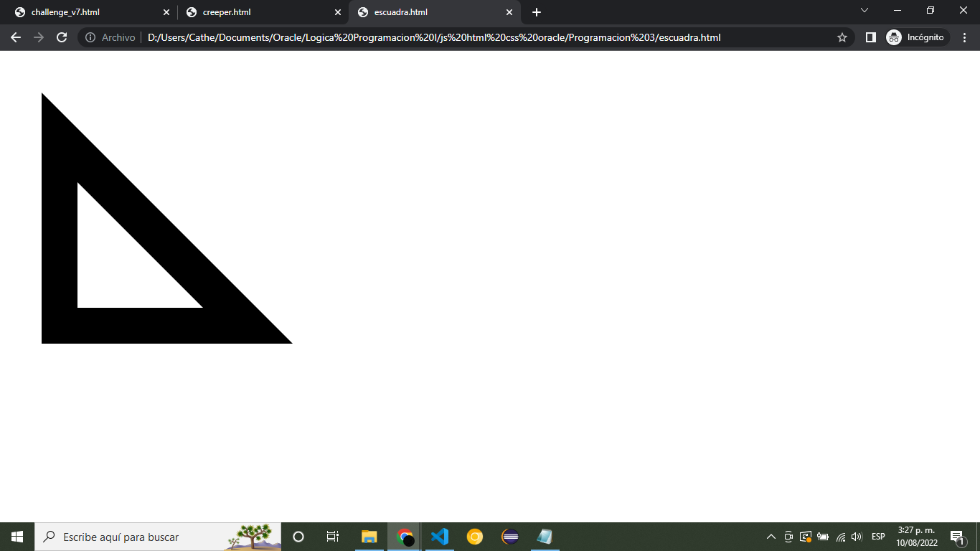
Task: Click the Chrome taskbar icon
Action: (x=405, y=537)
